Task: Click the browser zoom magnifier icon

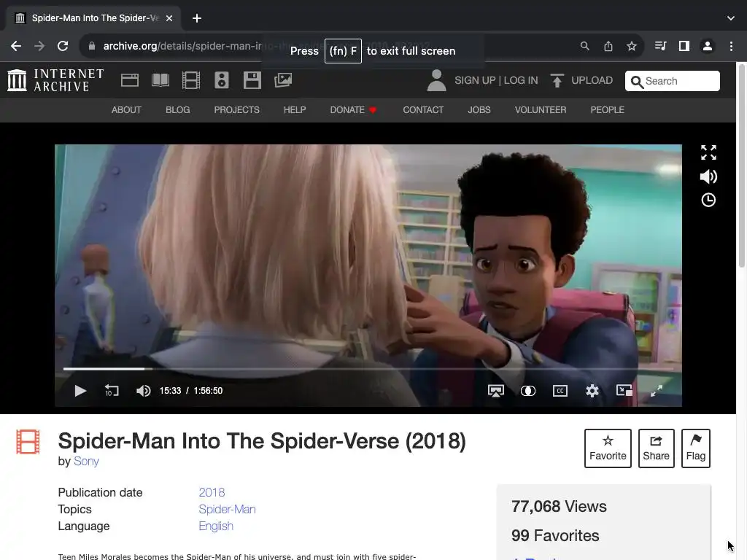Action: click(x=584, y=46)
